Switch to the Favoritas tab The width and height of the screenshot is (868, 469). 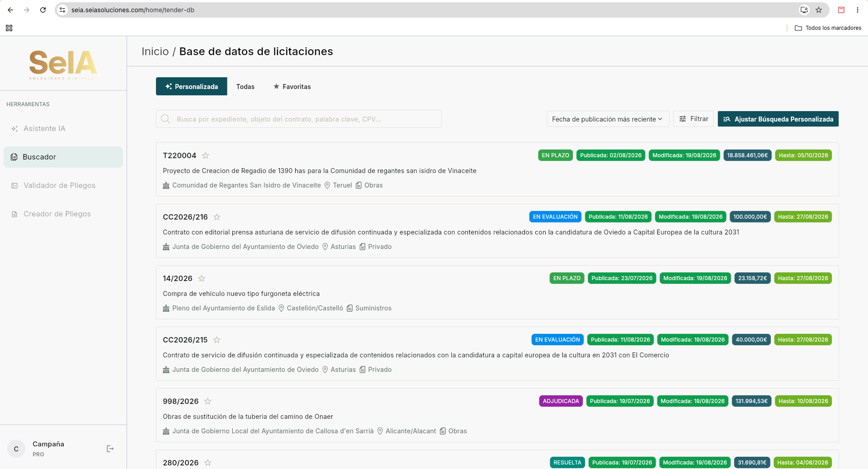[292, 86]
